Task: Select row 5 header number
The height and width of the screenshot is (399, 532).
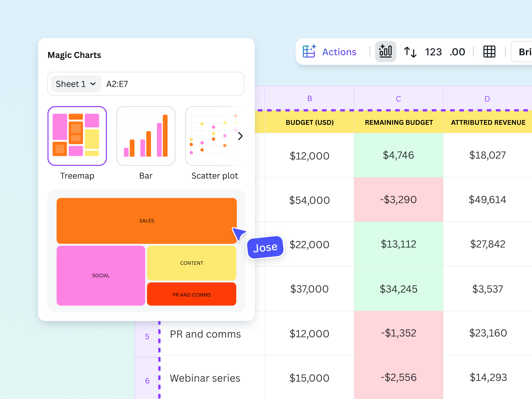Action: (147, 336)
